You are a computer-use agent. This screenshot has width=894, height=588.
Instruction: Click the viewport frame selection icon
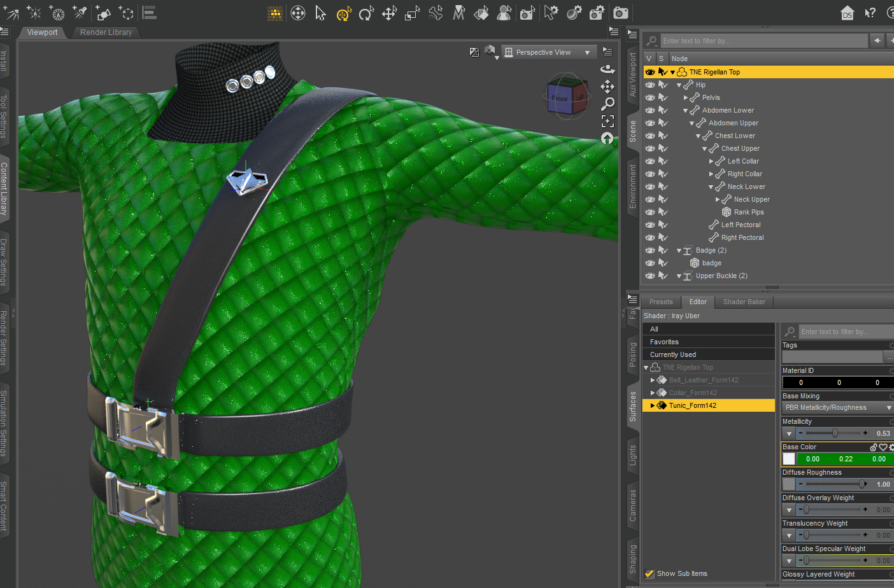[x=607, y=121]
